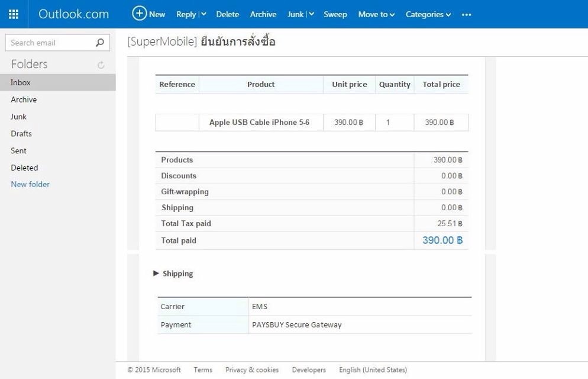
Task: Open the Archive folder in sidebar
Action: (24, 99)
